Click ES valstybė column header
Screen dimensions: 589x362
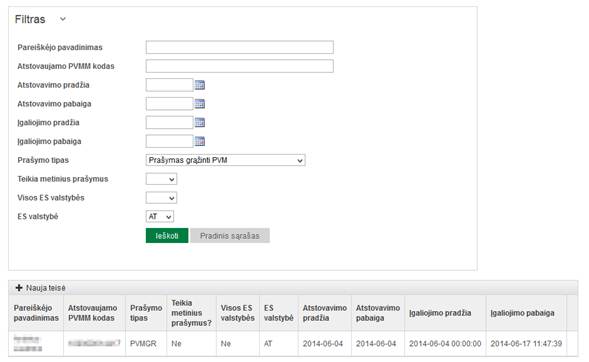(x=278, y=313)
